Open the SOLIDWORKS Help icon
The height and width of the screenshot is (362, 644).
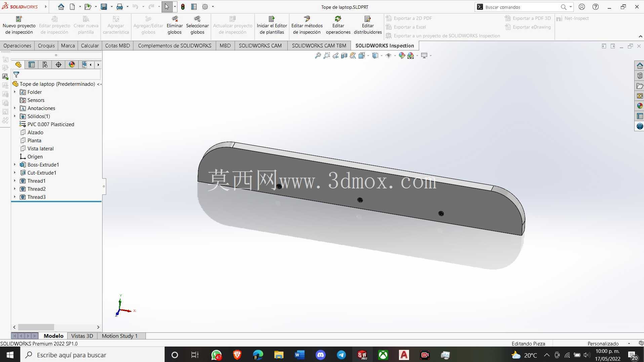pos(595,7)
